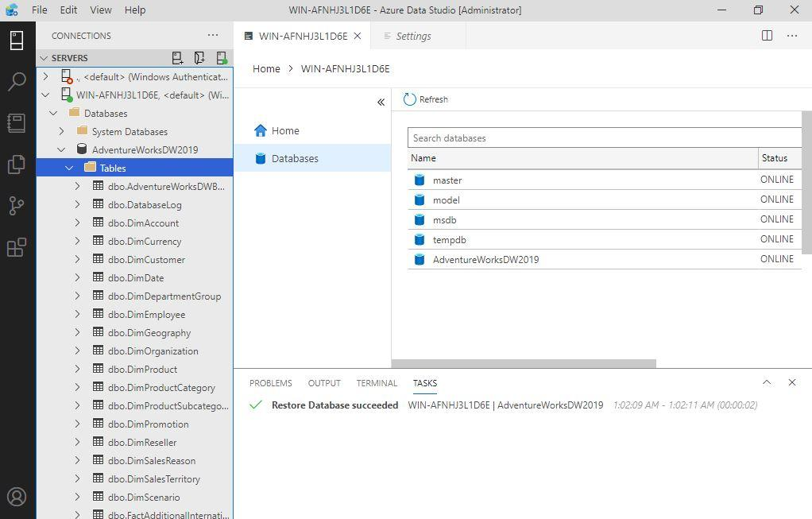The width and height of the screenshot is (812, 519).
Task: Select the dbo.DimSalesTerritory table
Action: [x=134, y=478]
